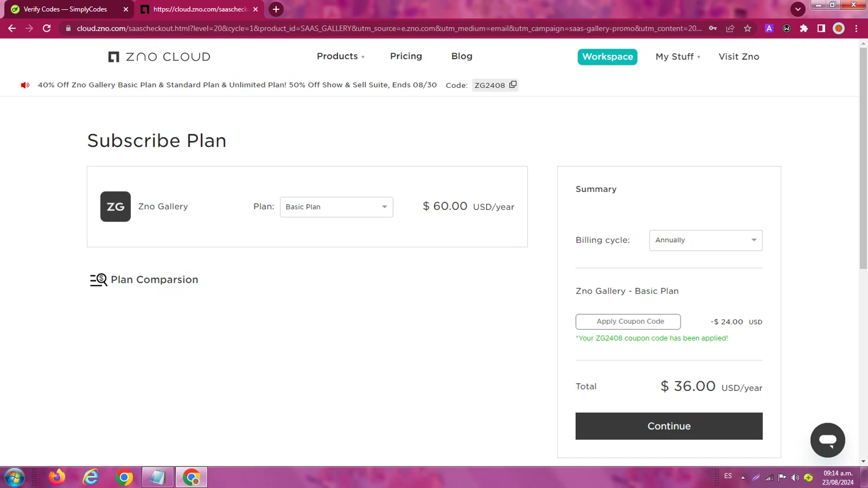Close the cloud.zno.com tab

click(x=255, y=9)
